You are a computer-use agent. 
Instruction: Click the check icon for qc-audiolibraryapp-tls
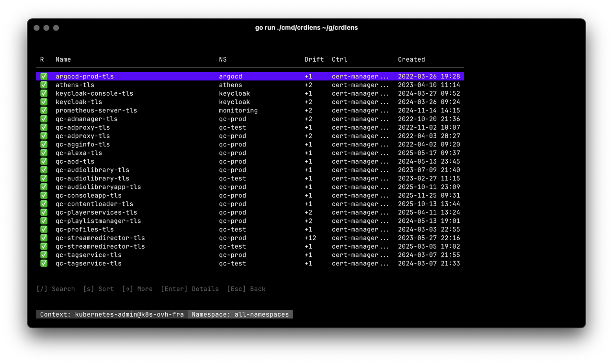(x=43, y=187)
